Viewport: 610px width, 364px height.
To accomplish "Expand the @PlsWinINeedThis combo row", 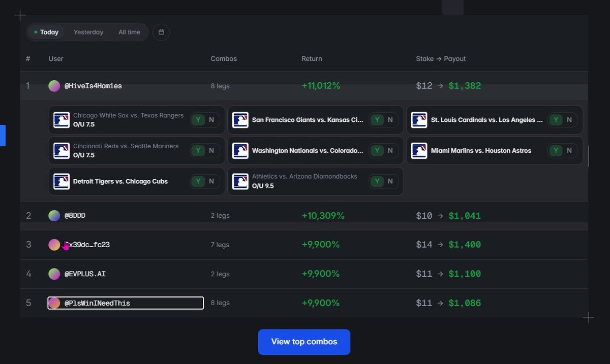I will [304, 303].
